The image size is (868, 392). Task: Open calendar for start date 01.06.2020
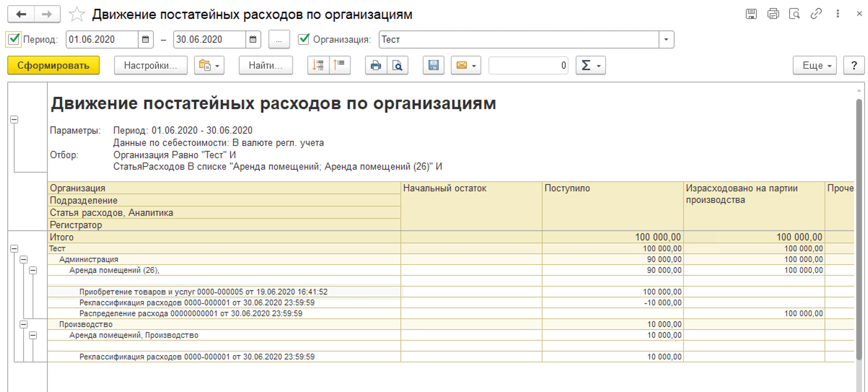145,39
